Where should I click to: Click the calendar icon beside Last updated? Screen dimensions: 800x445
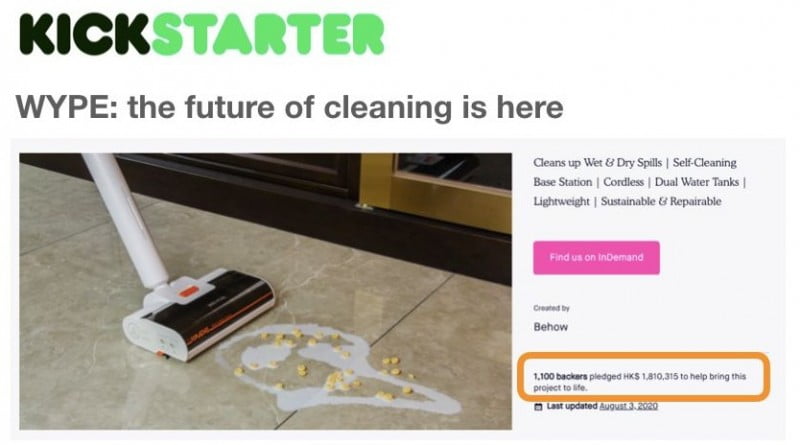click(538, 406)
